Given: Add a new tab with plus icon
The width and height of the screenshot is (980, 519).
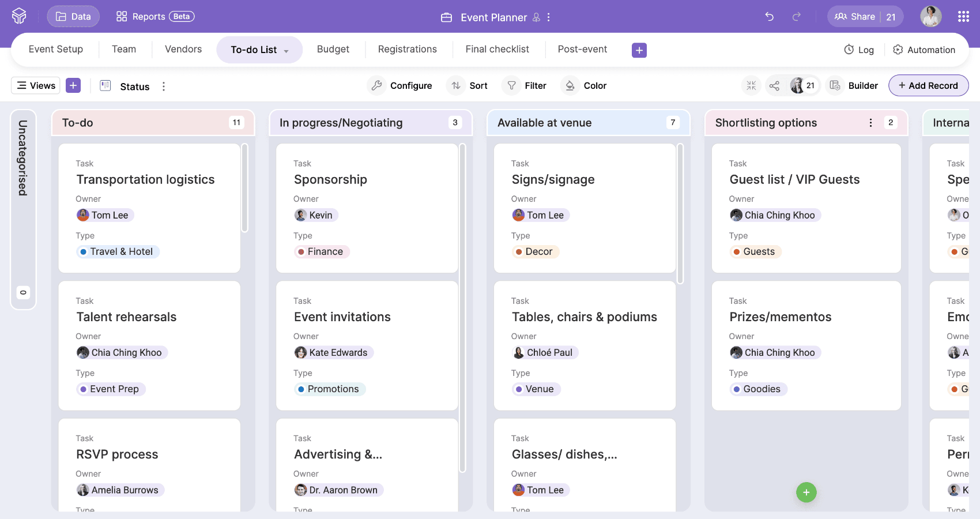Looking at the screenshot, I should tap(639, 50).
